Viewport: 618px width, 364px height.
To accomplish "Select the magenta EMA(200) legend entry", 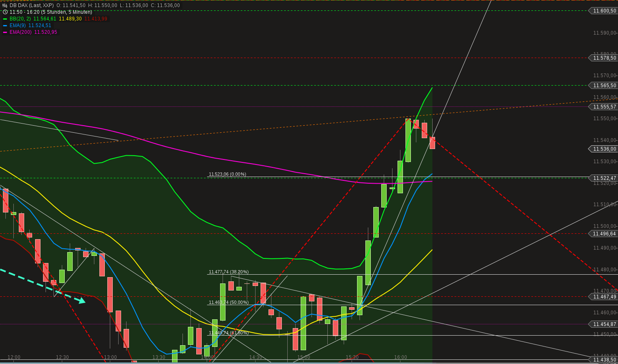I will coord(18,32).
